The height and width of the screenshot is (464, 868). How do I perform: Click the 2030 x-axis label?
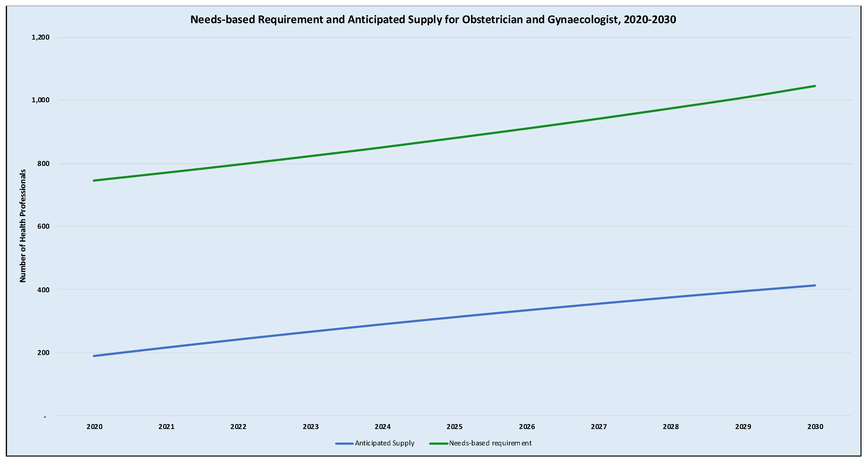[815, 427]
